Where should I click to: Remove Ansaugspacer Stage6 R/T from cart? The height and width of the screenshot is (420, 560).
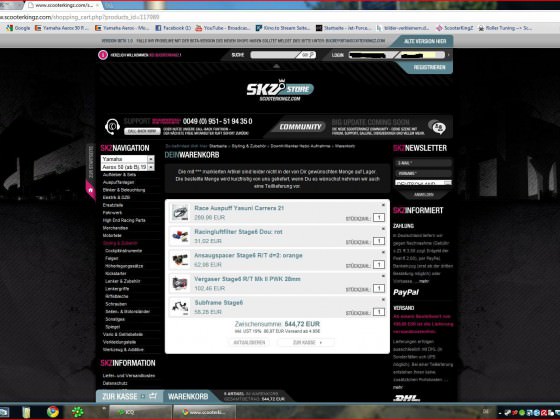[383, 252]
